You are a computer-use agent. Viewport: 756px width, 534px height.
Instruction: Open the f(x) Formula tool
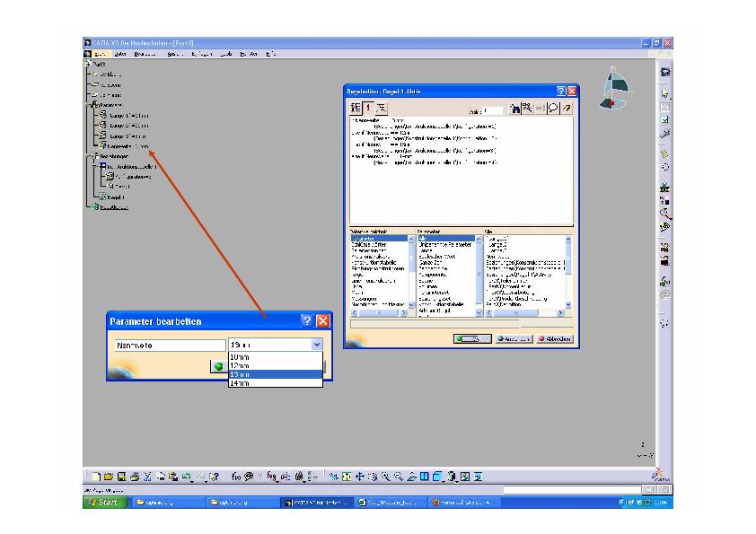tap(236, 477)
